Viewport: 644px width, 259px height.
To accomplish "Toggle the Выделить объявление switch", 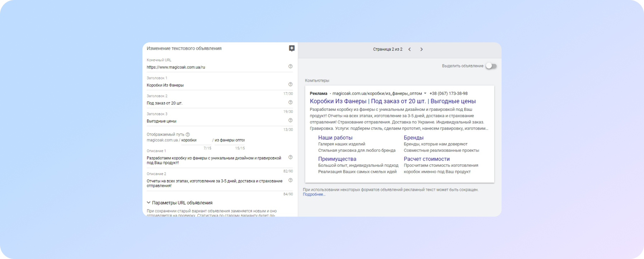I will click(491, 66).
